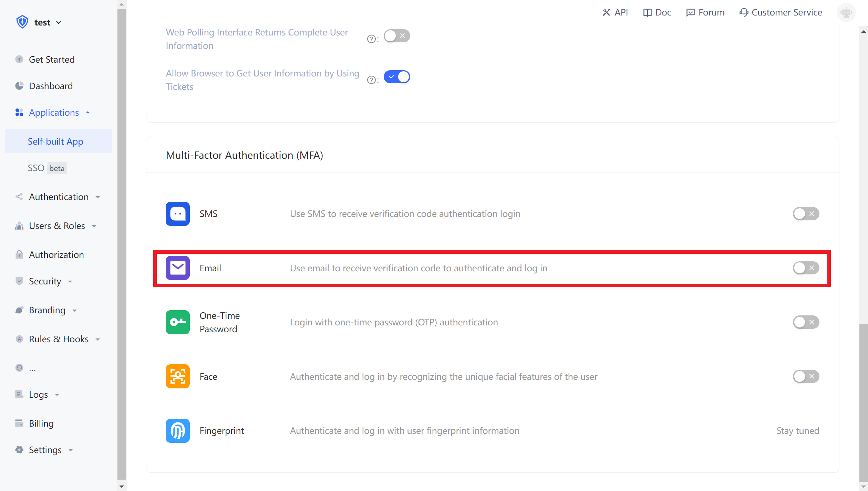Switch to the SSO beta section

[46, 168]
